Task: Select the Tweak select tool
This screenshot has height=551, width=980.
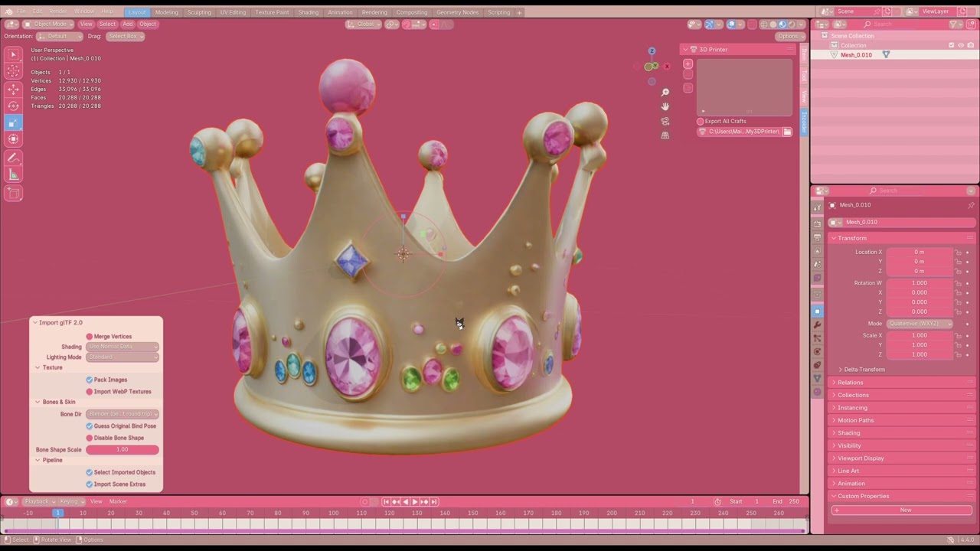Action: (x=13, y=54)
